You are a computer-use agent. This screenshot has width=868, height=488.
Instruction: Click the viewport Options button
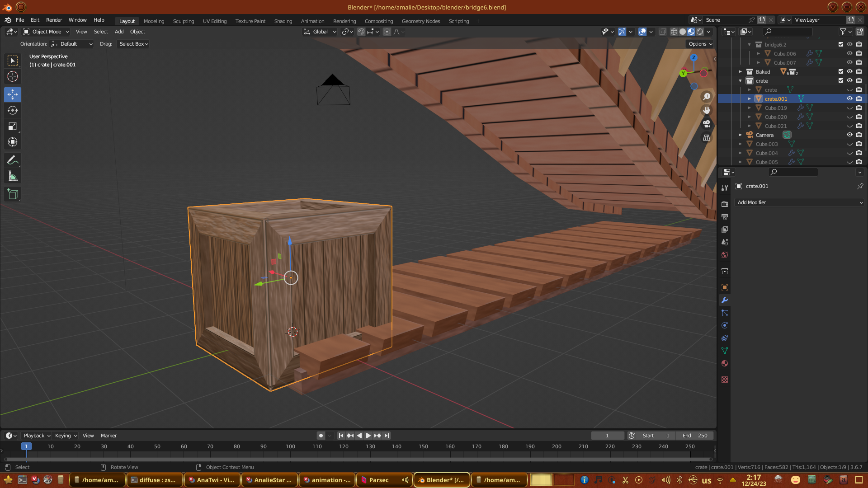[x=700, y=44]
